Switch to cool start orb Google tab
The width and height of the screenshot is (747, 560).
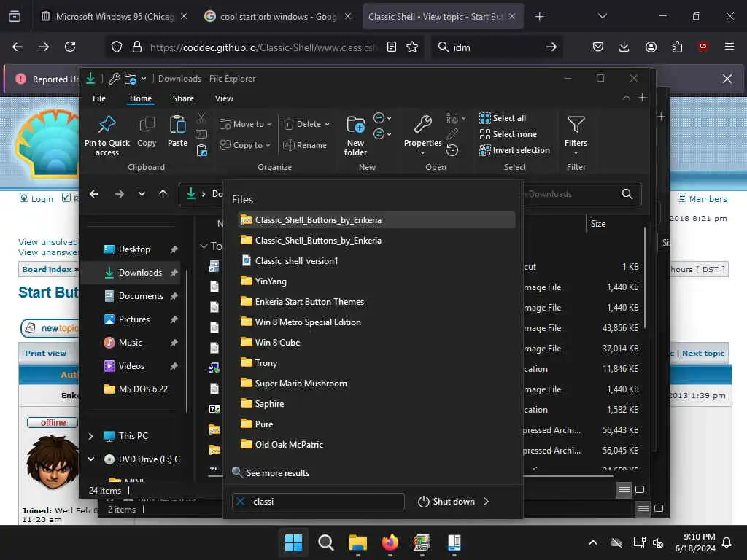coord(278,16)
